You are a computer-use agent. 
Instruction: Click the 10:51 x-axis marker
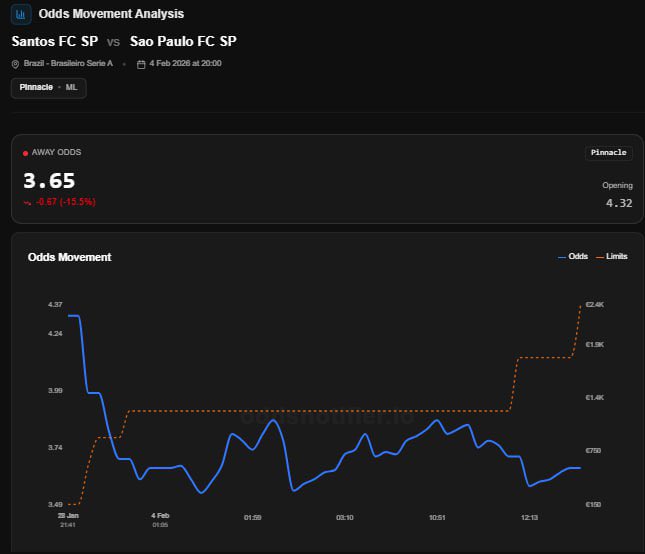[437, 517]
